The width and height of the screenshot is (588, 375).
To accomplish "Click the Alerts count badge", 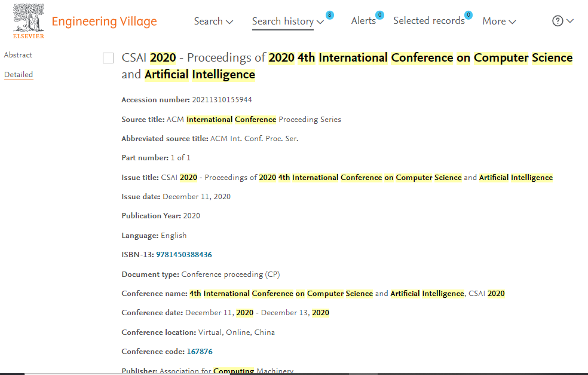I will pos(379,15).
